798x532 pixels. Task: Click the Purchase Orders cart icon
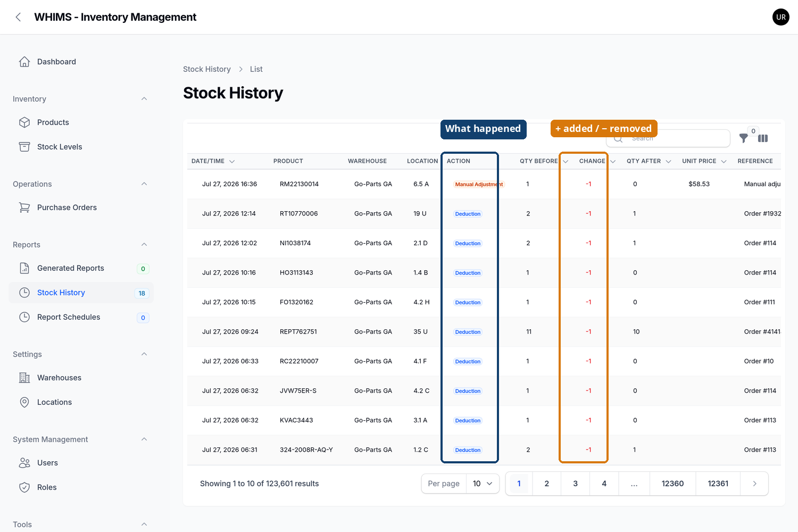pyautogui.click(x=24, y=207)
